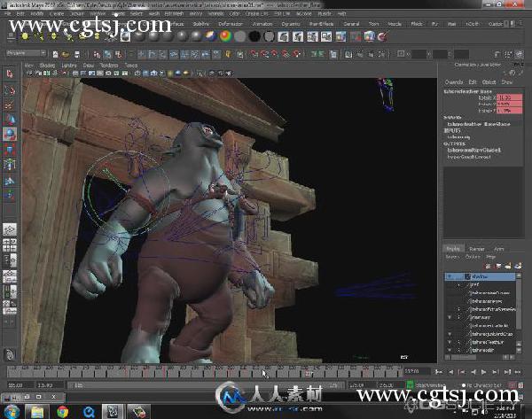This screenshot has width=532, height=419.
Task: Click the save scene icon
Action: click(x=77, y=54)
